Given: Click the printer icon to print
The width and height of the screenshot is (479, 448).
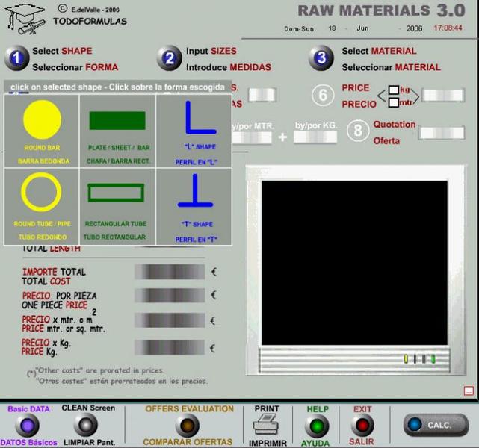Looking at the screenshot, I should point(266,424).
